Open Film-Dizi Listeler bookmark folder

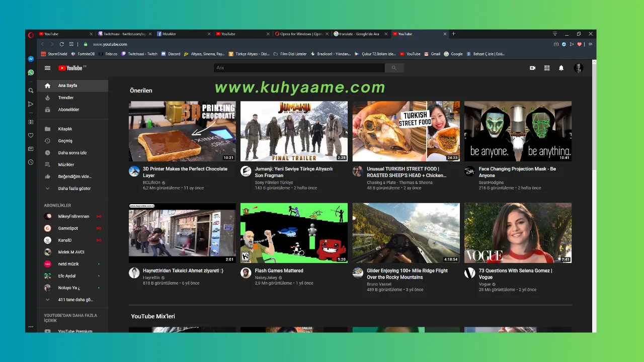pos(290,54)
